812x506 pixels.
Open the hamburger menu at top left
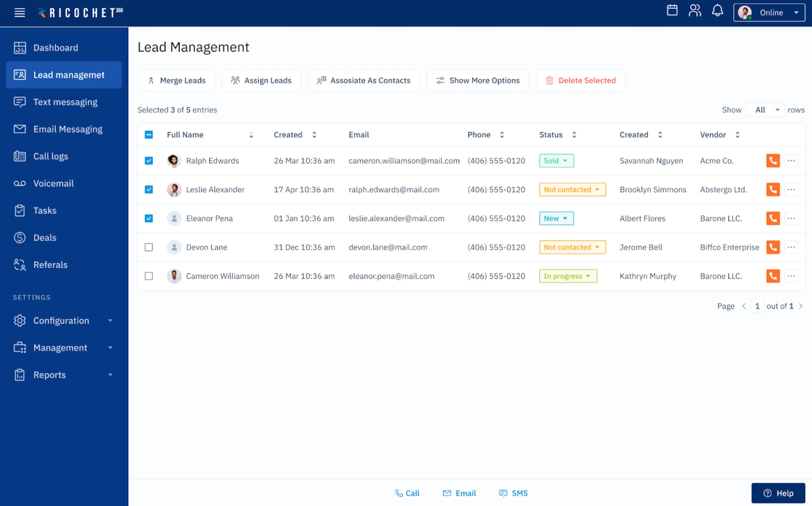point(19,13)
